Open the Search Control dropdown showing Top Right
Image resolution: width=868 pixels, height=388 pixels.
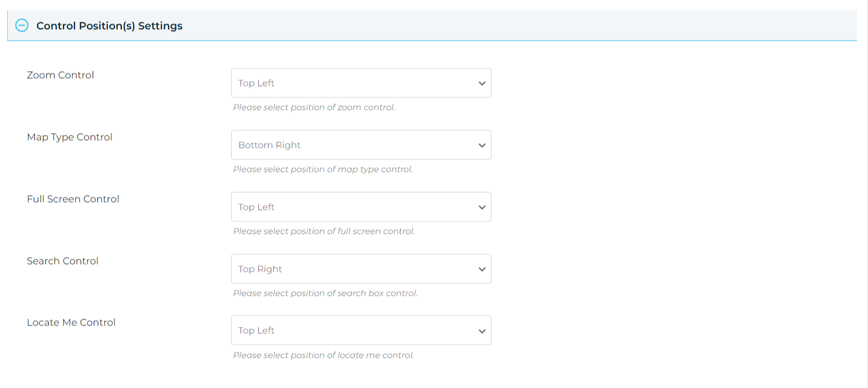pos(361,269)
